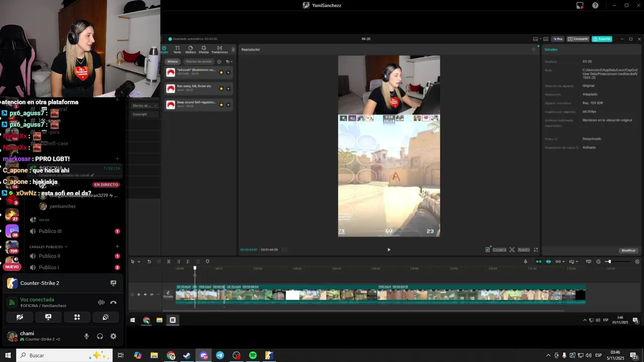Expand more media tabs arrow
The image size is (644, 362).
(x=232, y=49)
